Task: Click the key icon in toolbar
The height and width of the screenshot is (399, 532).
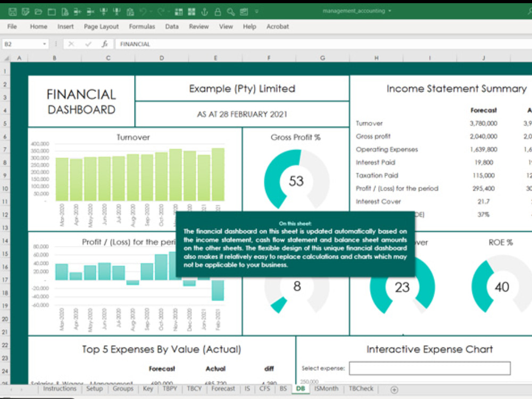Action: coord(231,12)
